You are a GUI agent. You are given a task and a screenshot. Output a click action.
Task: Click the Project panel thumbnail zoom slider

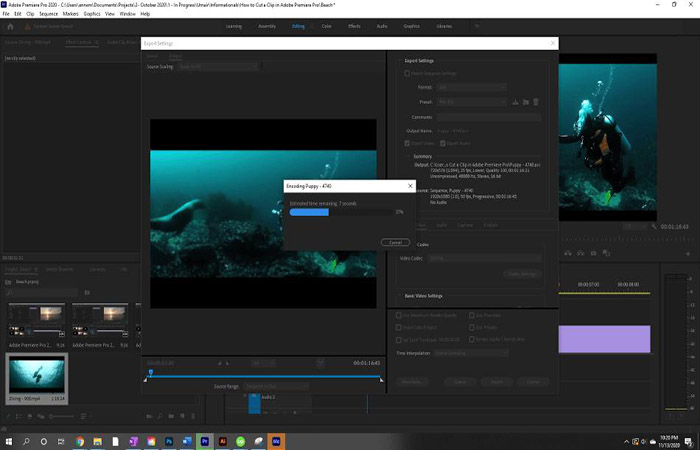pyautogui.click(x=61, y=416)
